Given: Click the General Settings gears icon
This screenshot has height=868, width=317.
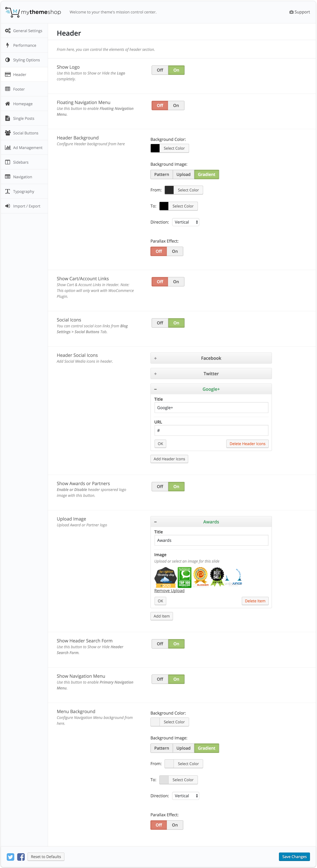Looking at the screenshot, I should (8, 31).
